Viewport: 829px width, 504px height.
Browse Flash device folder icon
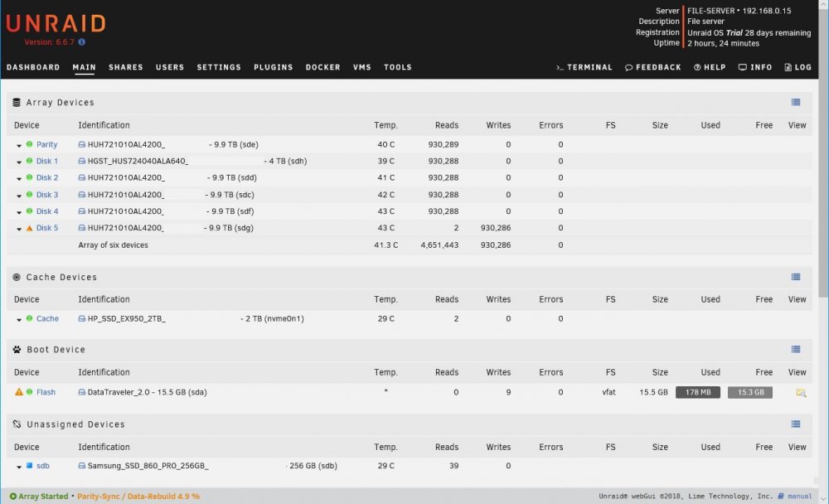pos(801,392)
